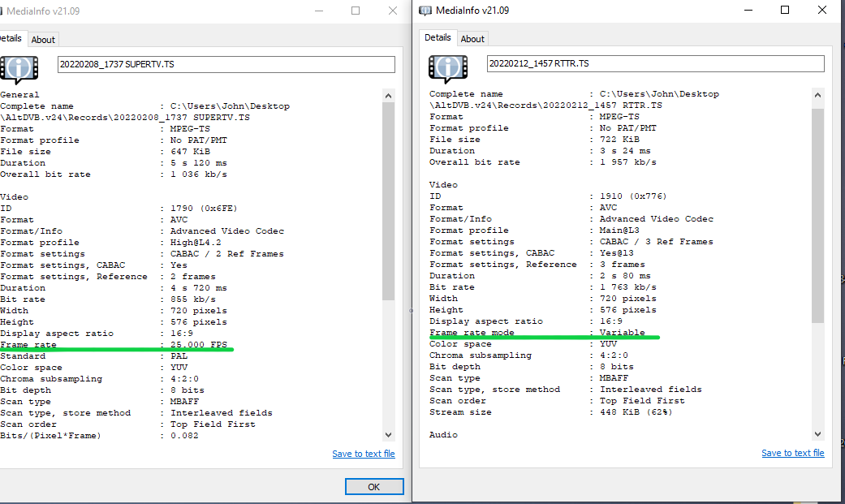Click '1 763 kb/s' video bit rate value

coord(628,286)
